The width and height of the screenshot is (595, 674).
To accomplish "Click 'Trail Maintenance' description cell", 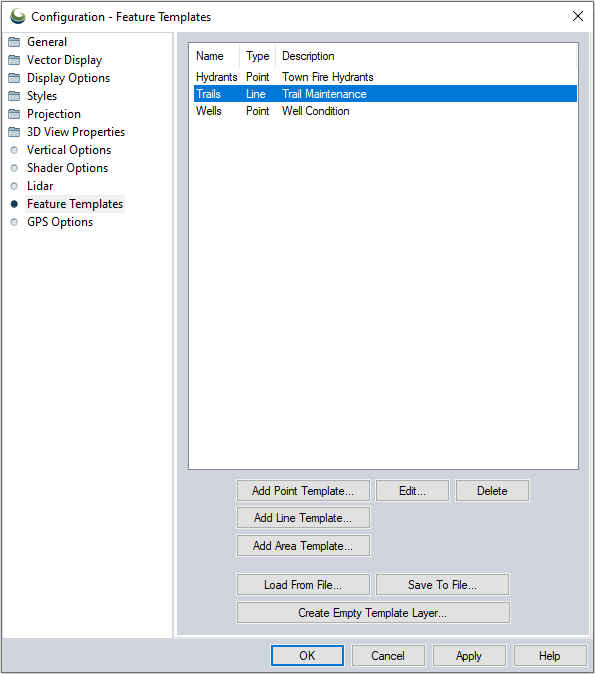I will (x=324, y=94).
